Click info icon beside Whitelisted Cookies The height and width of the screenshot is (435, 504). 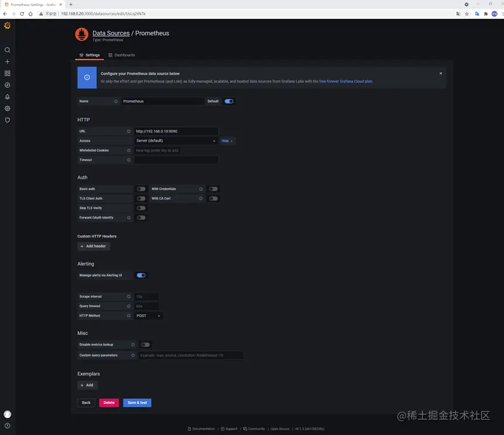(x=129, y=150)
